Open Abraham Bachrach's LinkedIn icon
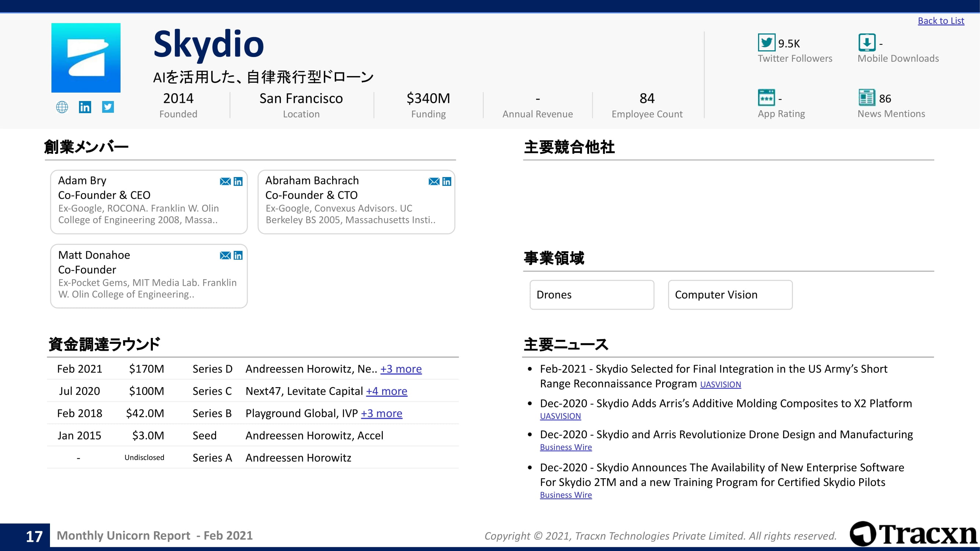980x551 pixels. 446,181
